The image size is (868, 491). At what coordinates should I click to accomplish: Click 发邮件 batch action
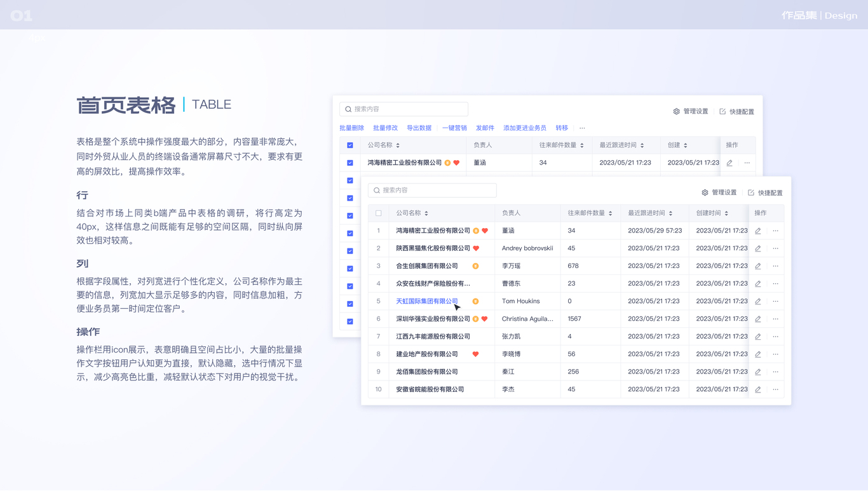485,128
